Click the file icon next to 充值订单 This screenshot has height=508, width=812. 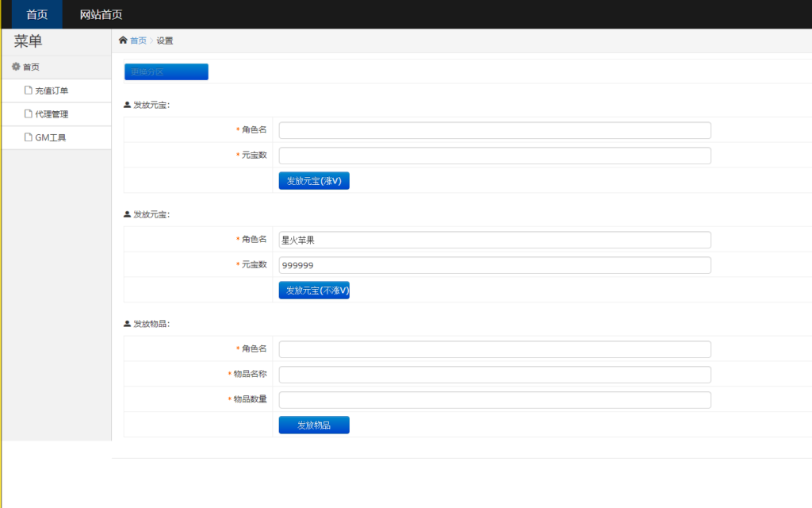(x=29, y=90)
